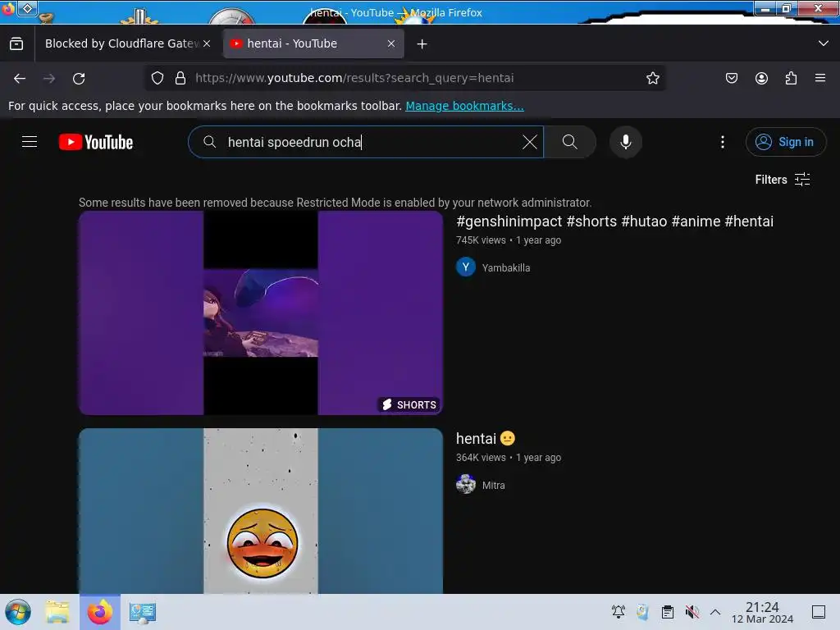Toggle muted volume tray icon
The width and height of the screenshot is (840, 630).
click(692, 612)
